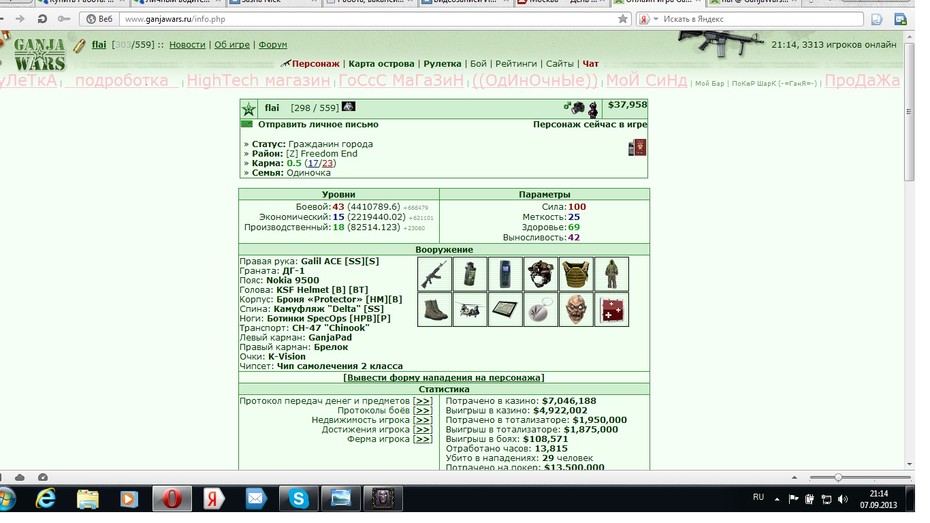
Task: Click the volume icon in system tray
Action: click(843, 500)
